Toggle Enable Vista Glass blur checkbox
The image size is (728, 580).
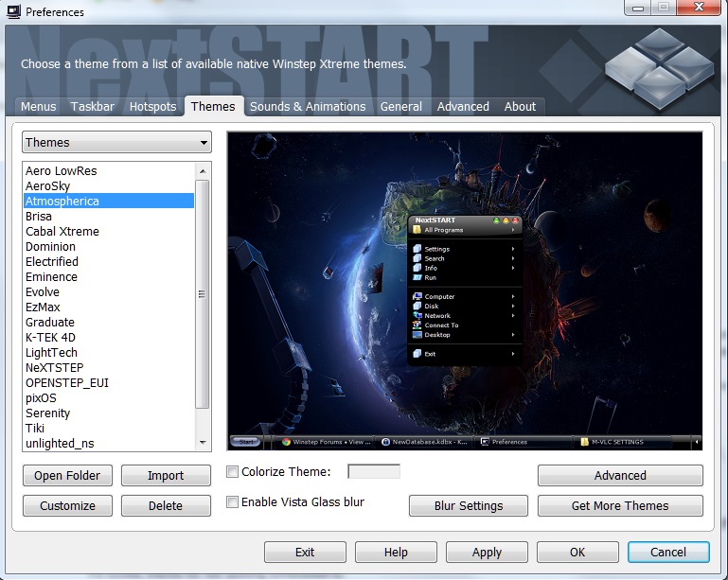(233, 502)
